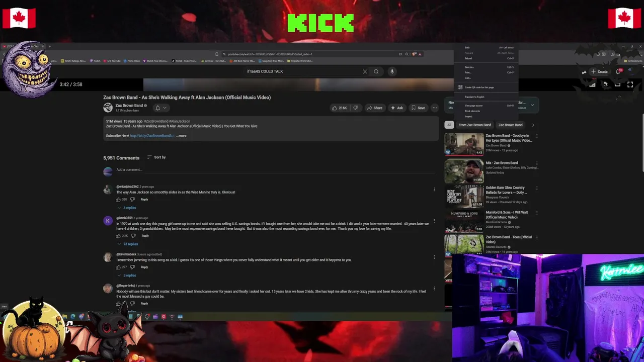
Task: Save the video to a playlist
Action: point(418,108)
